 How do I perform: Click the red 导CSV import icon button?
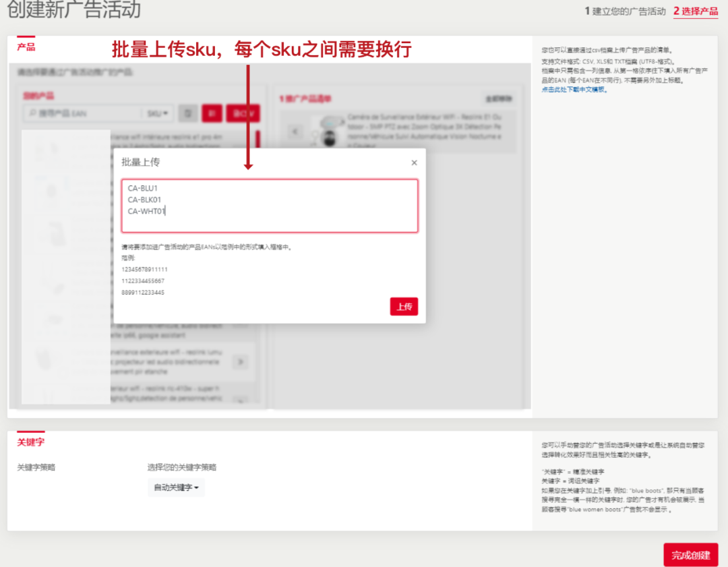241,113
